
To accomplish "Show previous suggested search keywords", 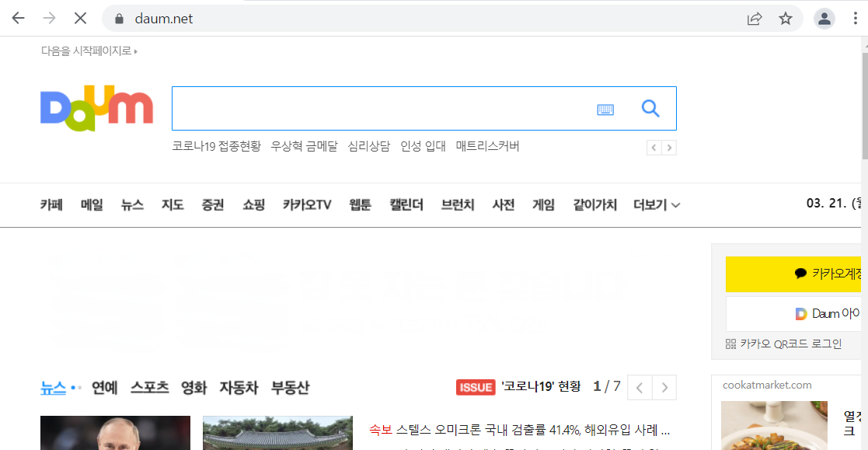I will coord(654,148).
